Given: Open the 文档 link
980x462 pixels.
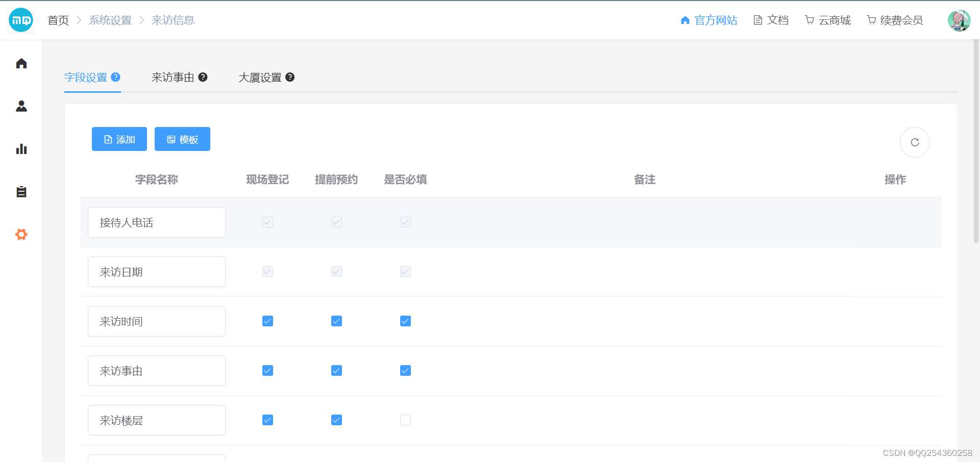Looking at the screenshot, I should pyautogui.click(x=778, y=20).
